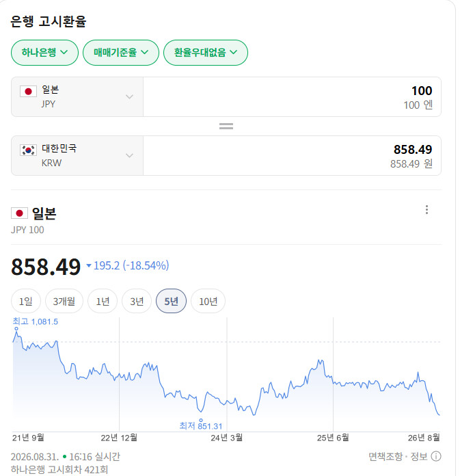
Task: Click the info circle icon beside 정보
Action: click(436, 456)
